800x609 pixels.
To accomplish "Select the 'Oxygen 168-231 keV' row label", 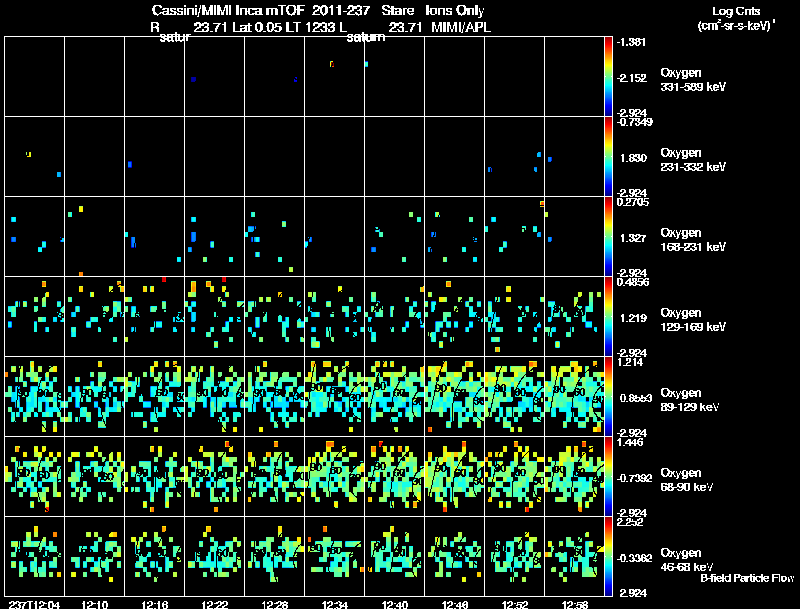I will (x=693, y=240).
